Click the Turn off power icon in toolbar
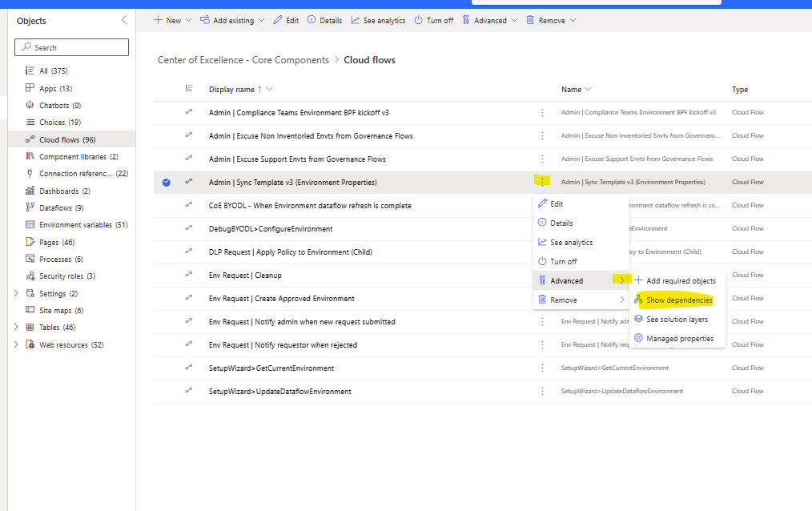Image resolution: width=812 pixels, height=511 pixels. tap(432, 20)
